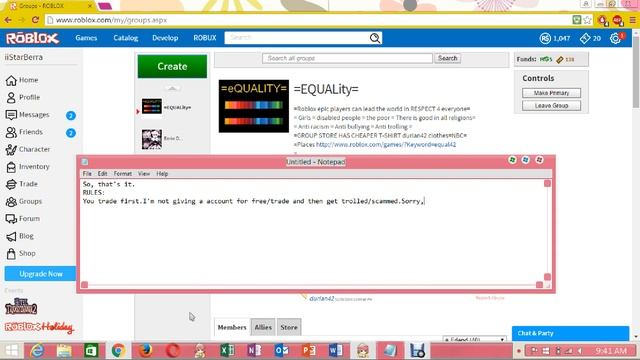Click the Search all groups field
The height and width of the screenshot is (360, 640).
(x=347, y=58)
